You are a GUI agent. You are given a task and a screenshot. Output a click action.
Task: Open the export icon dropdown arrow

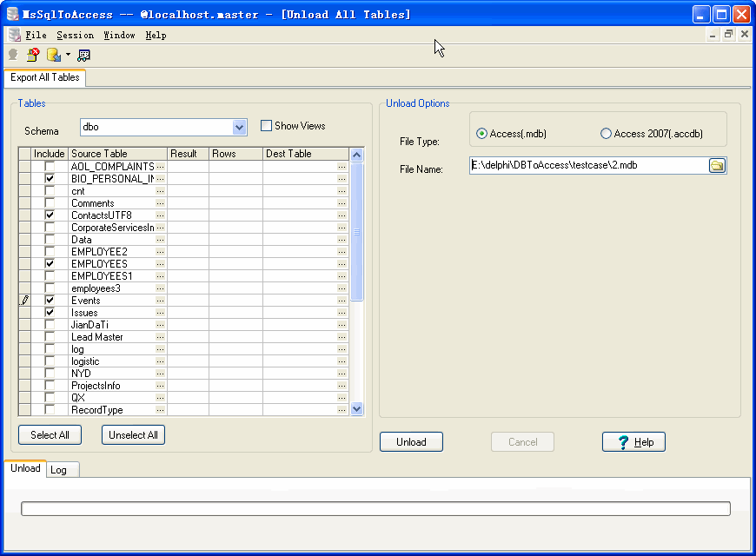coord(68,55)
